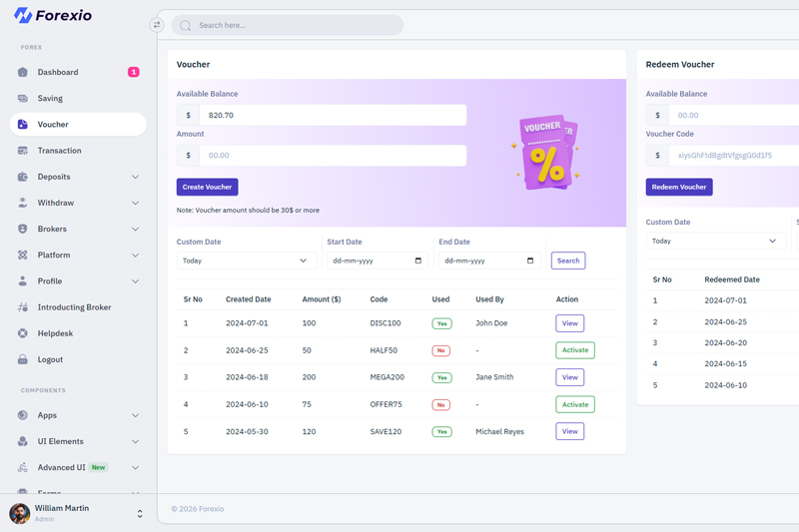
Task: Click the Helpdesk lifebuoy icon
Action: [23, 333]
